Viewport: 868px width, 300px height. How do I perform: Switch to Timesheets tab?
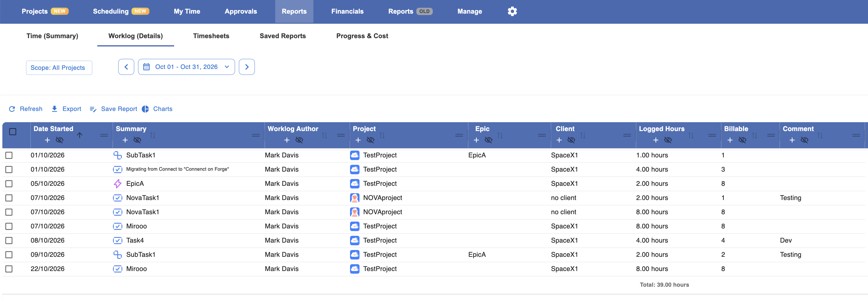pos(211,36)
